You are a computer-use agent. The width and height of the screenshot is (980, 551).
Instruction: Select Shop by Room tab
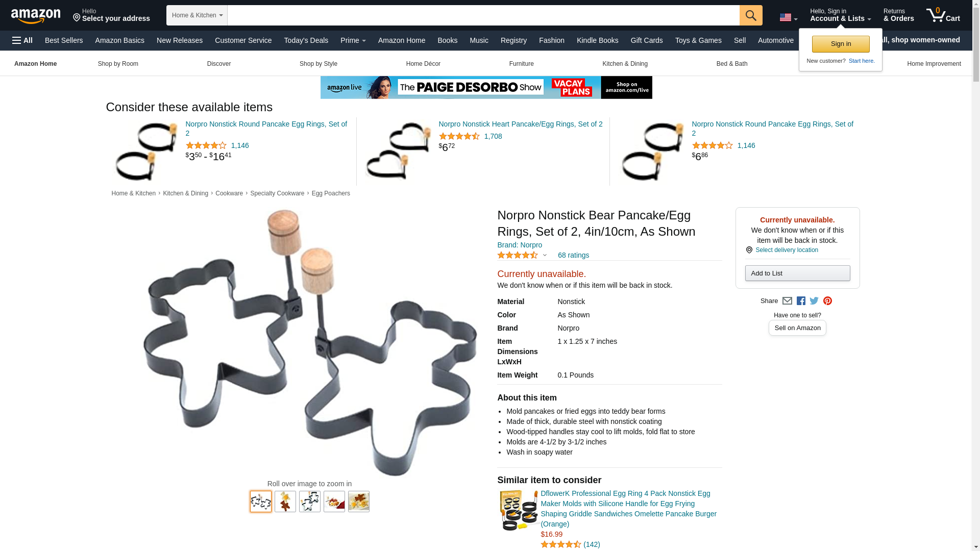coord(118,64)
